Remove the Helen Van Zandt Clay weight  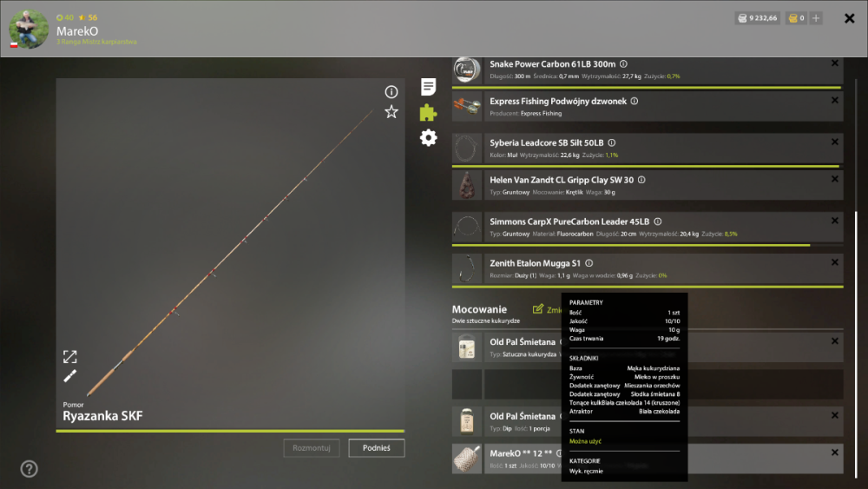click(835, 179)
